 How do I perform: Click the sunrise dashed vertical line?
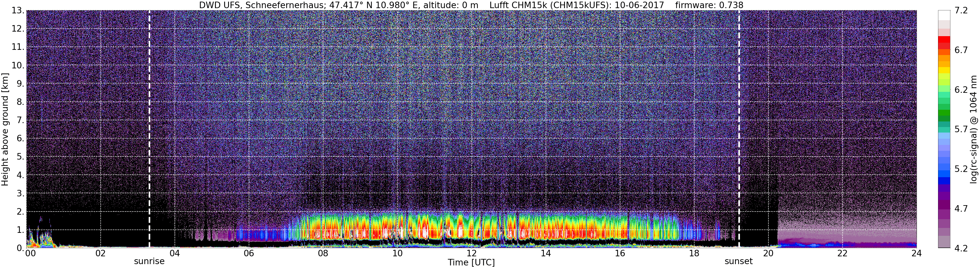click(x=149, y=129)
